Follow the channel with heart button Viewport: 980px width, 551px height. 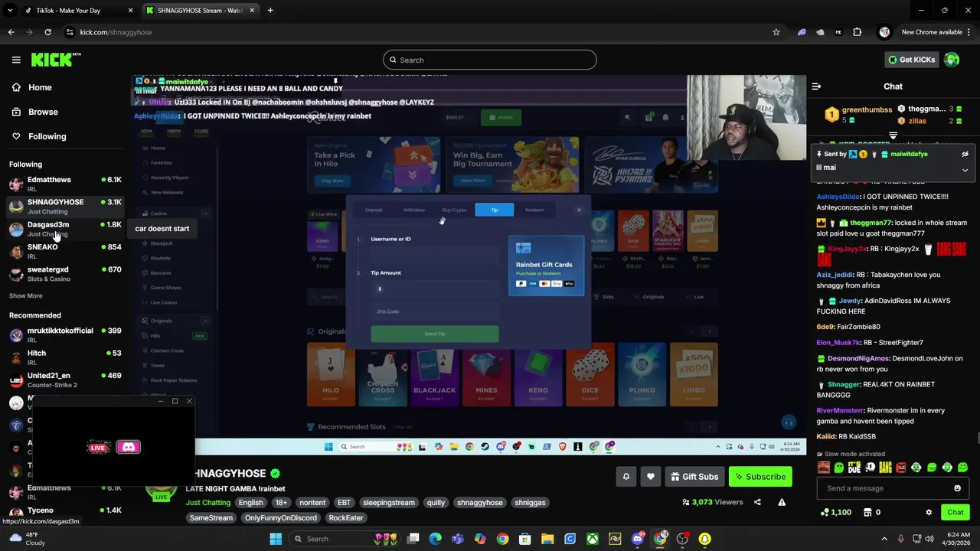pyautogui.click(x=651, y=477)
